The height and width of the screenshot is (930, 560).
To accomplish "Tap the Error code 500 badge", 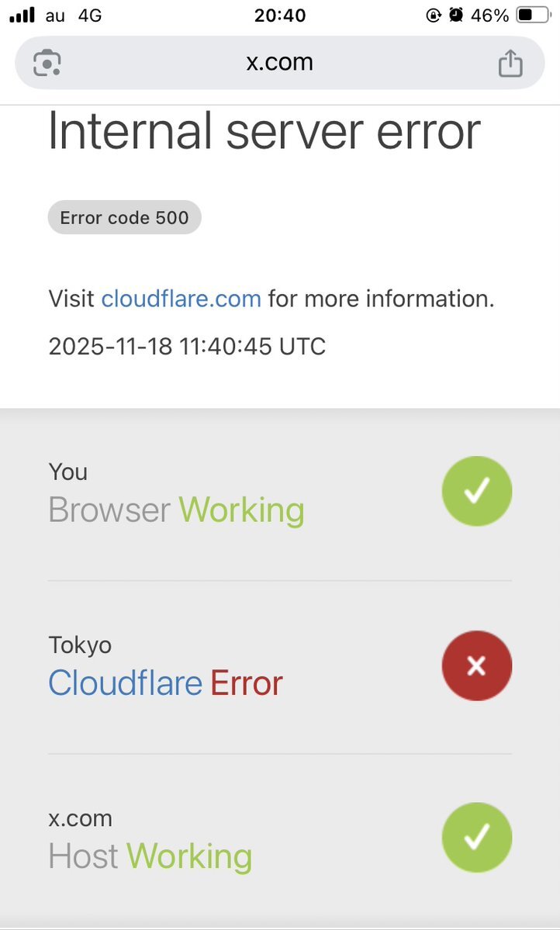I will tap(124, 217).
